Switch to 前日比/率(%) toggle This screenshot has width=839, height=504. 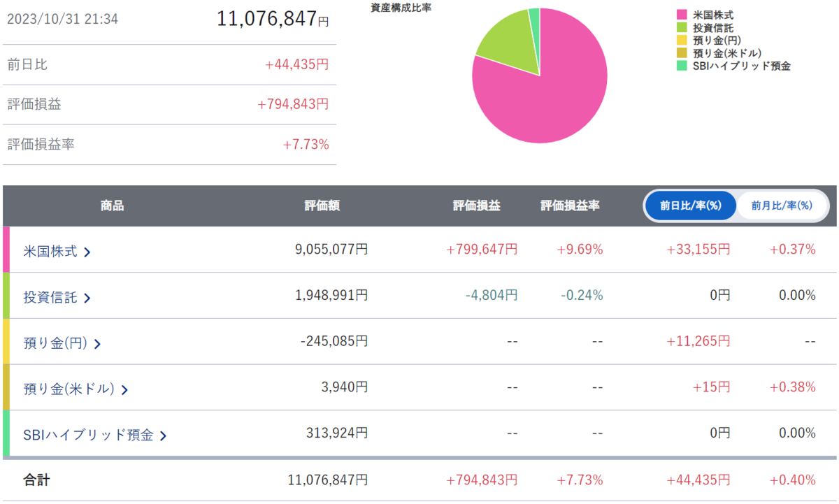691,206
